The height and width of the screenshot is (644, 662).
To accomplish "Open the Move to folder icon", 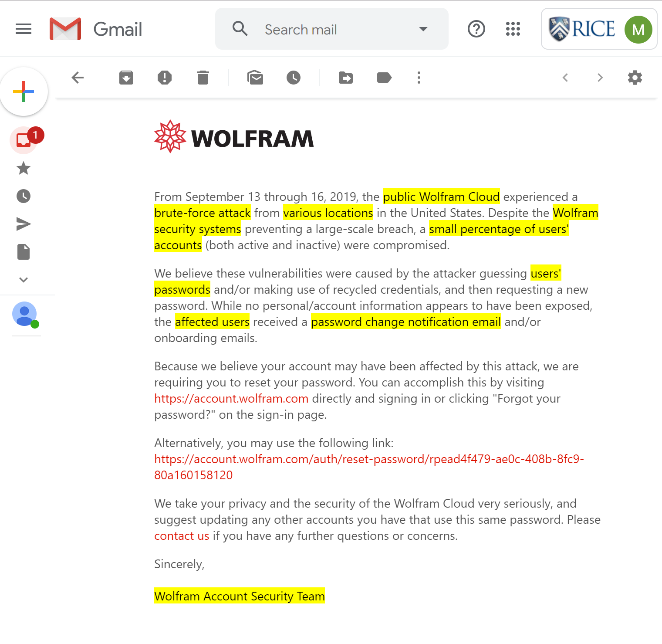I will (346, 78).
